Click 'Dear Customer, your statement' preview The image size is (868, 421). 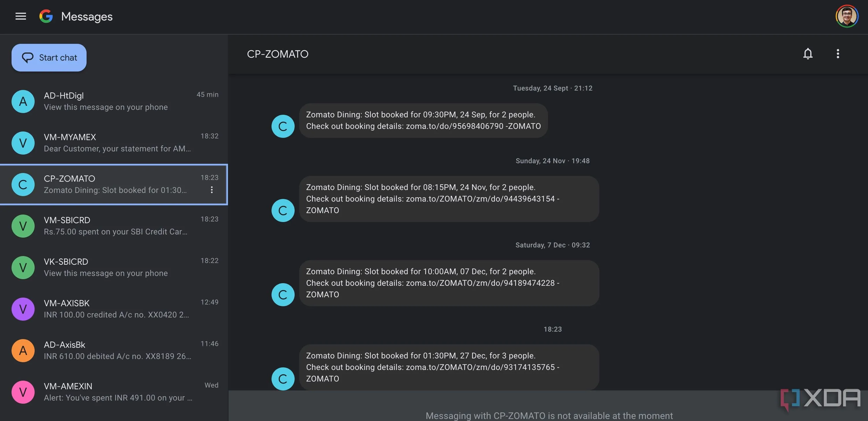coord(117,149)
